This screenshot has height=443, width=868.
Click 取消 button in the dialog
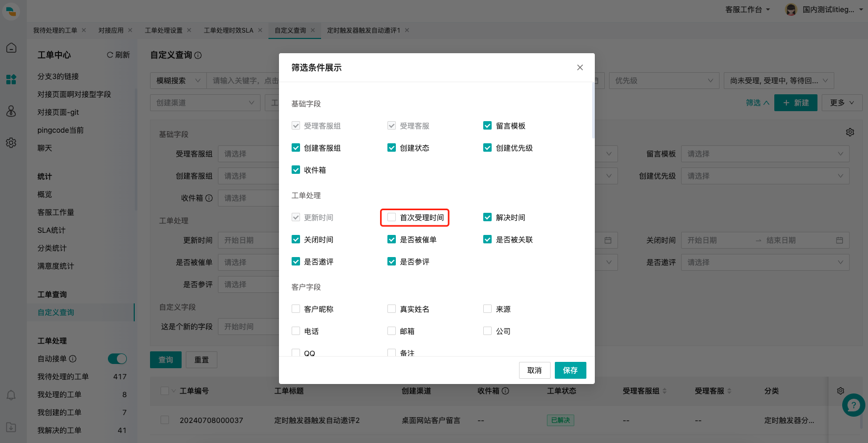pos(534,370)
